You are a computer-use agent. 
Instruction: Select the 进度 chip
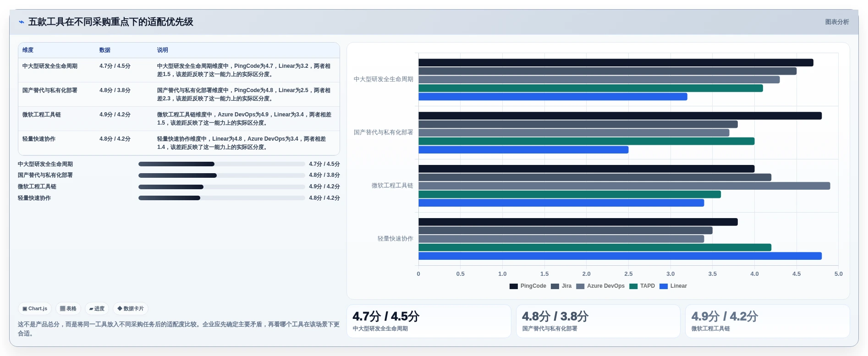pyautogui.click(x=97, y=309)
